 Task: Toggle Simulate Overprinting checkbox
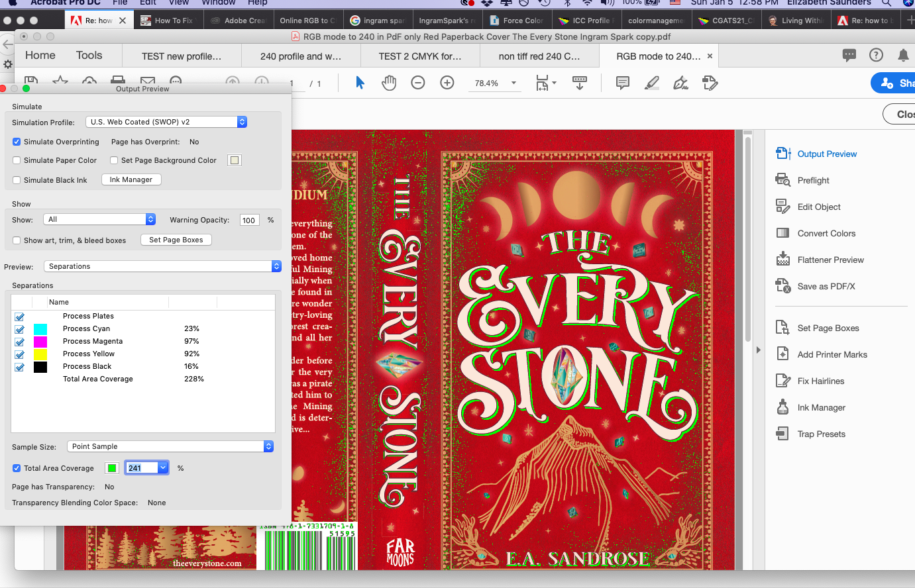[x=17, y=142]
